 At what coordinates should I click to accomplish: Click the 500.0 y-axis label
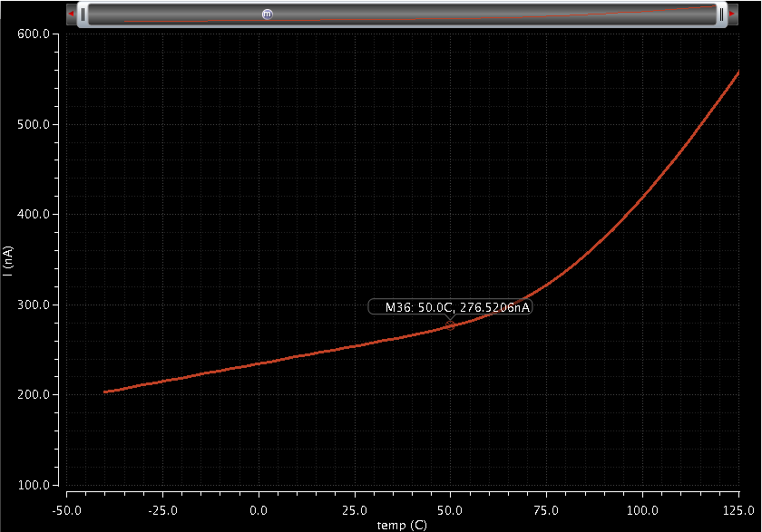34,124
